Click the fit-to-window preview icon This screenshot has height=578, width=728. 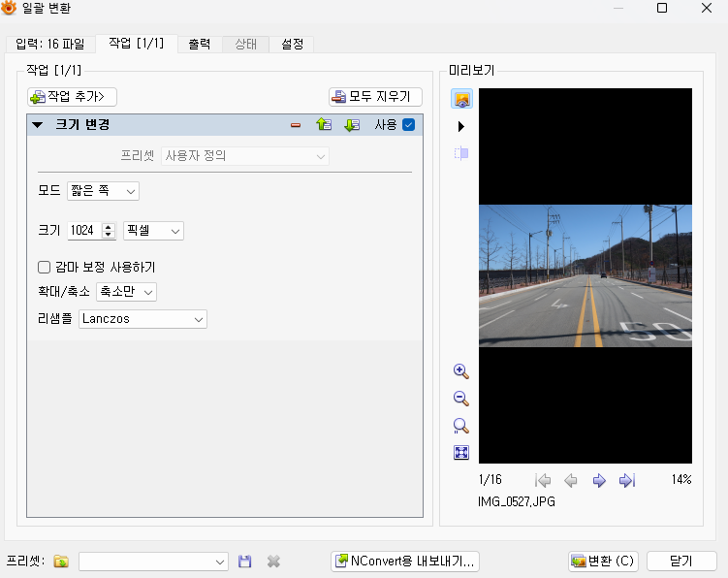[x=461, y=453]
